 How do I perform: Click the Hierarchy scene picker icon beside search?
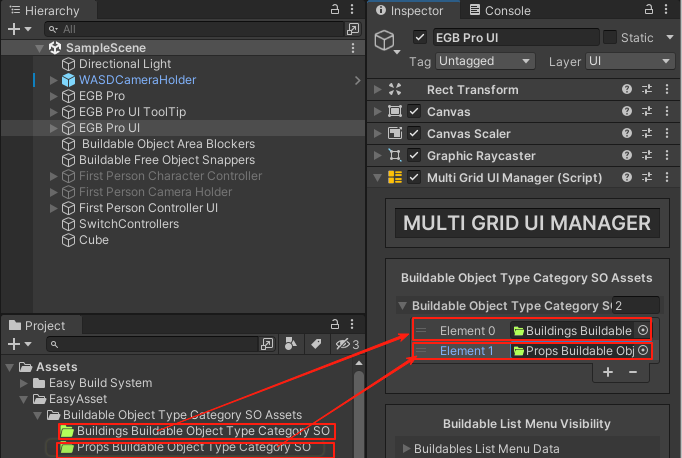click(353, 29)
